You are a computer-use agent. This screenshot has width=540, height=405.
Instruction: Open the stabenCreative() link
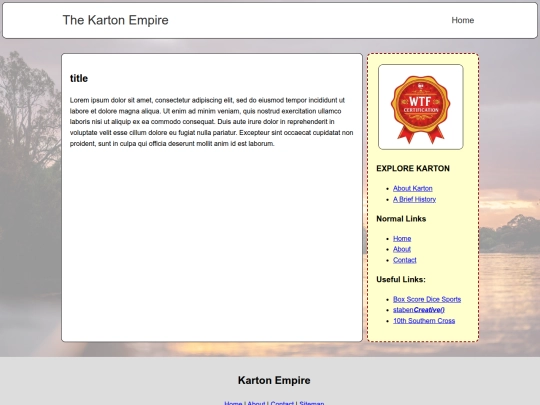tap(419, 310)
